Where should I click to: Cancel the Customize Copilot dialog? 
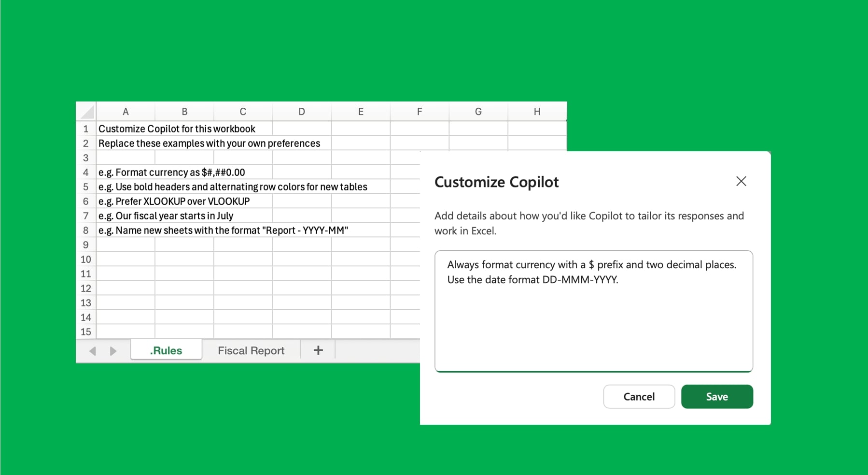click(639, 397)
